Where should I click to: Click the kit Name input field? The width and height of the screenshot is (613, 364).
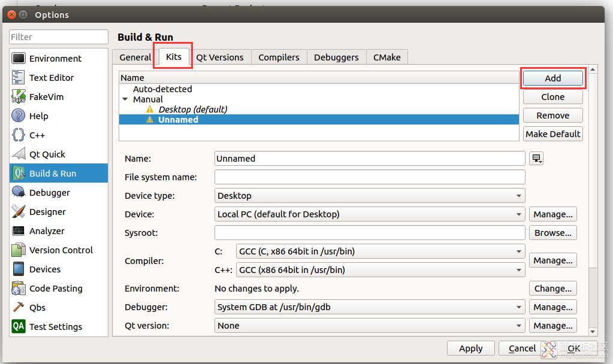[370, 159]
